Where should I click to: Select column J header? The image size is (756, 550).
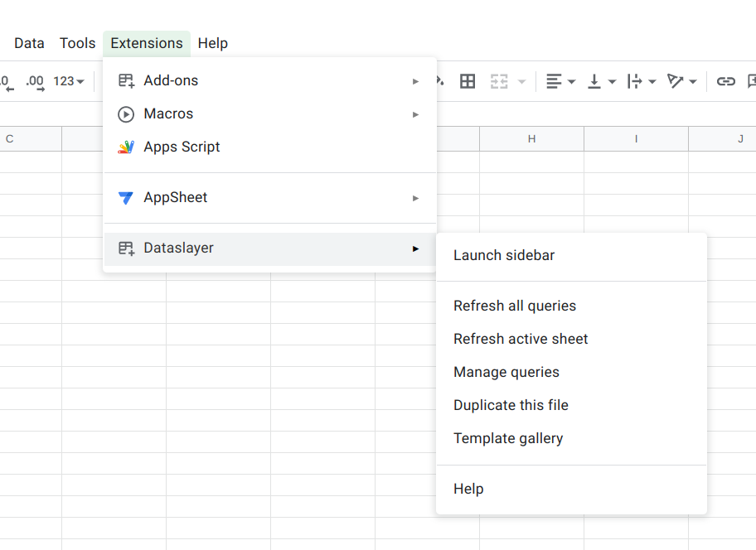723,138
